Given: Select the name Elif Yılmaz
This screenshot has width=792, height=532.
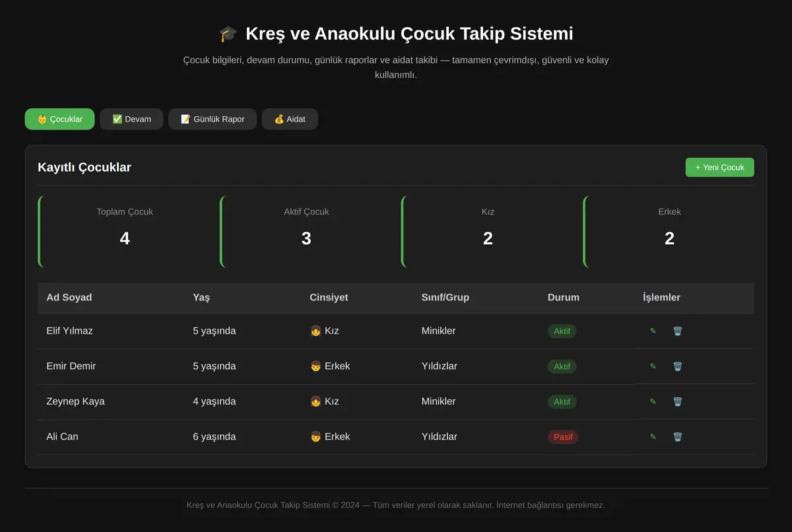Looking at the screenshot, I should [x=69, y=331].
